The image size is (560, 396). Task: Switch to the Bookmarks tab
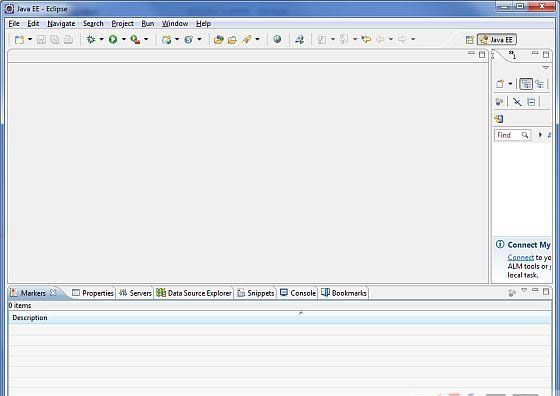[344, 293]
